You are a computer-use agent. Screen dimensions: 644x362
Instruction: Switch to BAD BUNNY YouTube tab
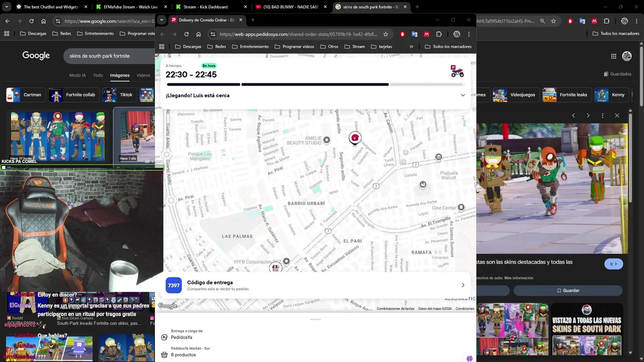pyautogui.click(x=291, y=7)
